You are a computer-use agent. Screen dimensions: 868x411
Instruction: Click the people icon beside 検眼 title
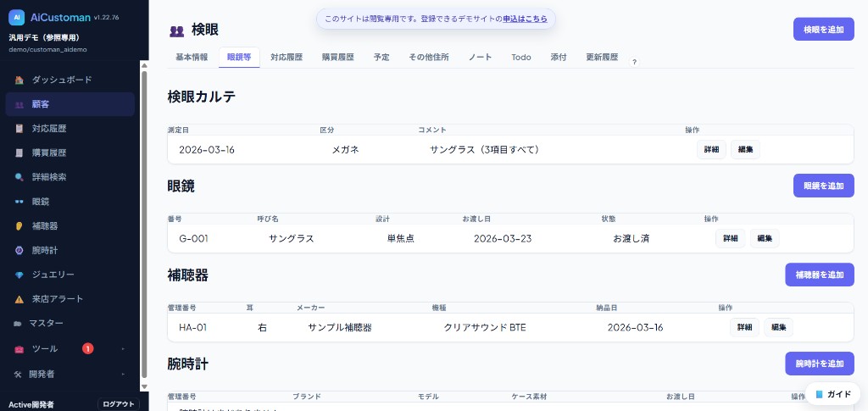[176, 31]
